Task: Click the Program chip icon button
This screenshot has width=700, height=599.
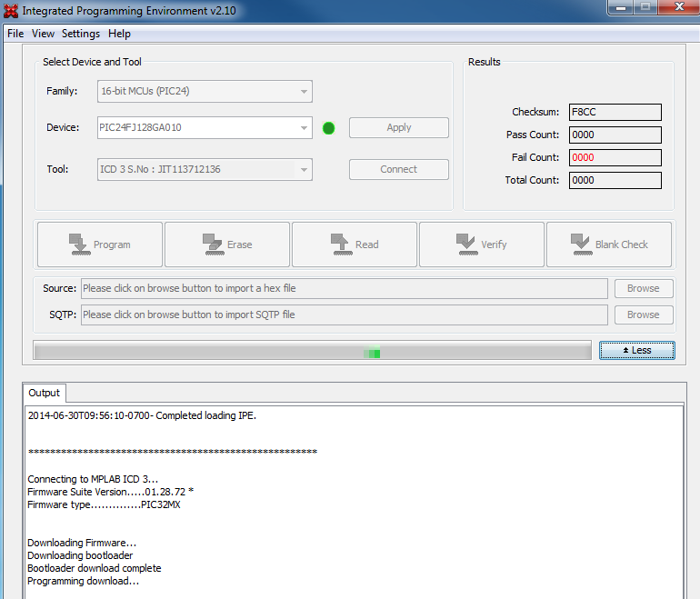Action: 99,245
